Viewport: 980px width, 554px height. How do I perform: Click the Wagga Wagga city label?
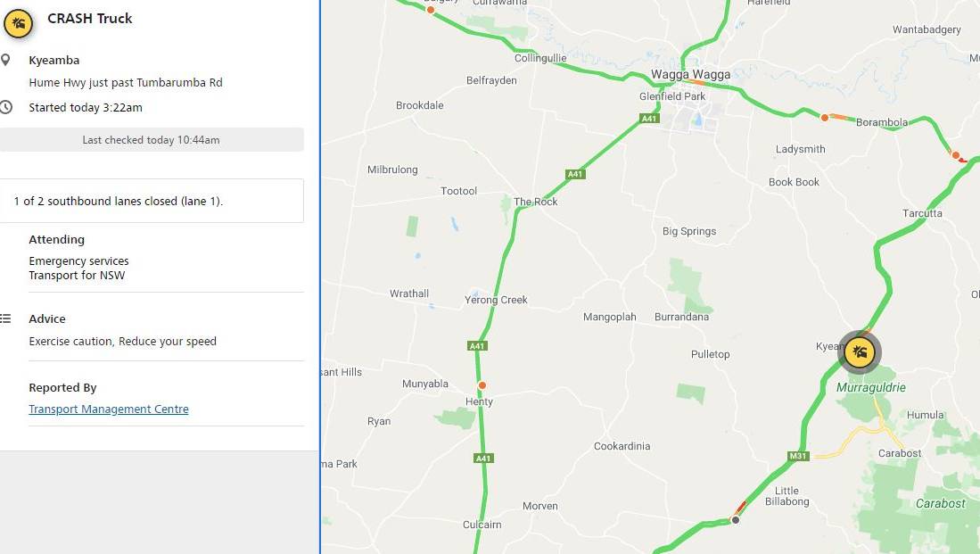pos(690,74)
